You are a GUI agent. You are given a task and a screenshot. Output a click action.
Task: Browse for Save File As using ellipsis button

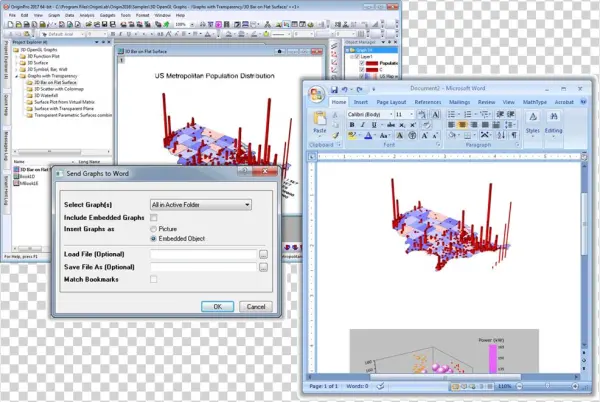click(x=263, y=270)
